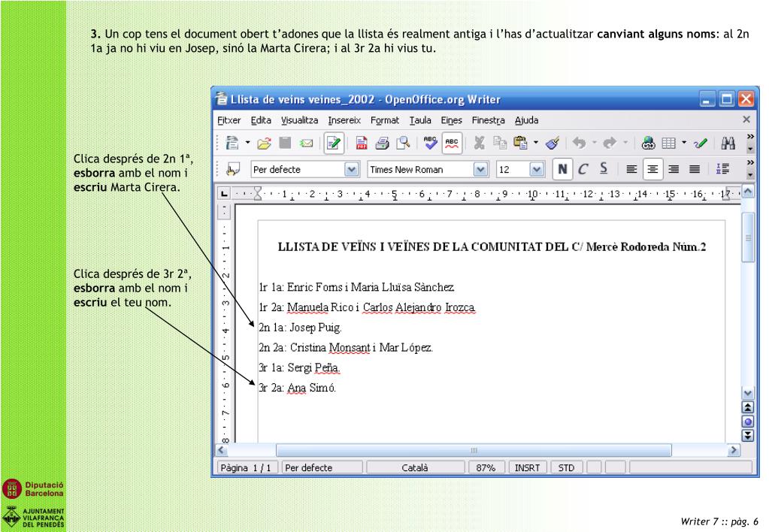The width and height of the screenshot is (769, 532).
Task: Toggle AutoSpellcheck wavy underline icon
Action: 452,144
